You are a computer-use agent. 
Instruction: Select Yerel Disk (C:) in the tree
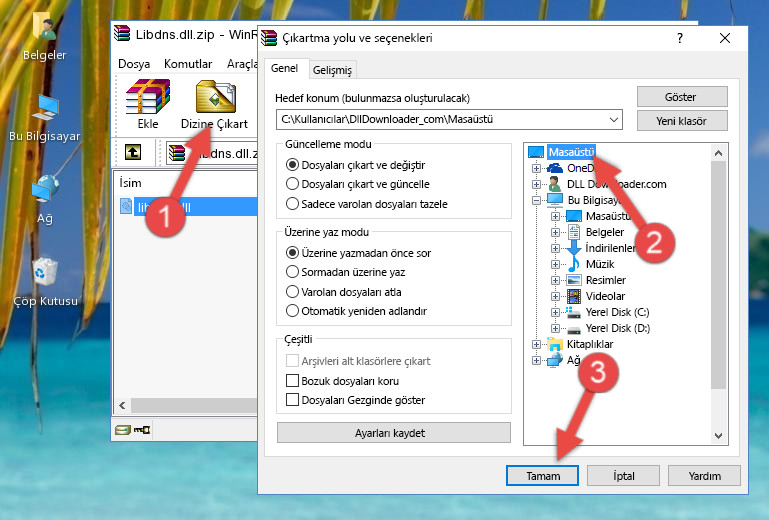click(x=617, y=312)
